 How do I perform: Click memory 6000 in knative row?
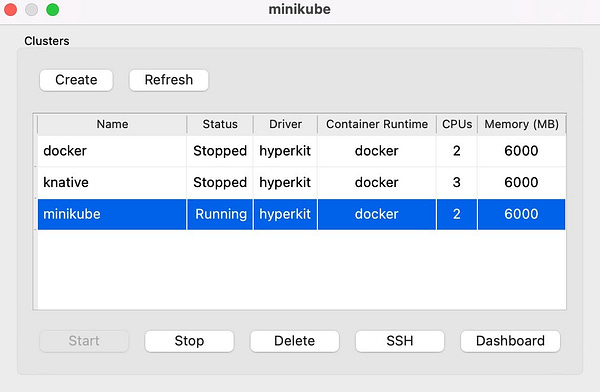point(522,182)
